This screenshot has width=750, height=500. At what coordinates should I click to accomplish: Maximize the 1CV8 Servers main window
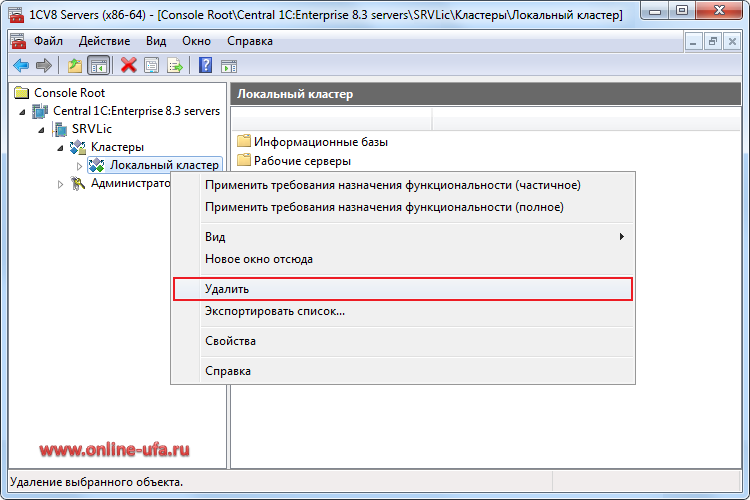point(682,11)
